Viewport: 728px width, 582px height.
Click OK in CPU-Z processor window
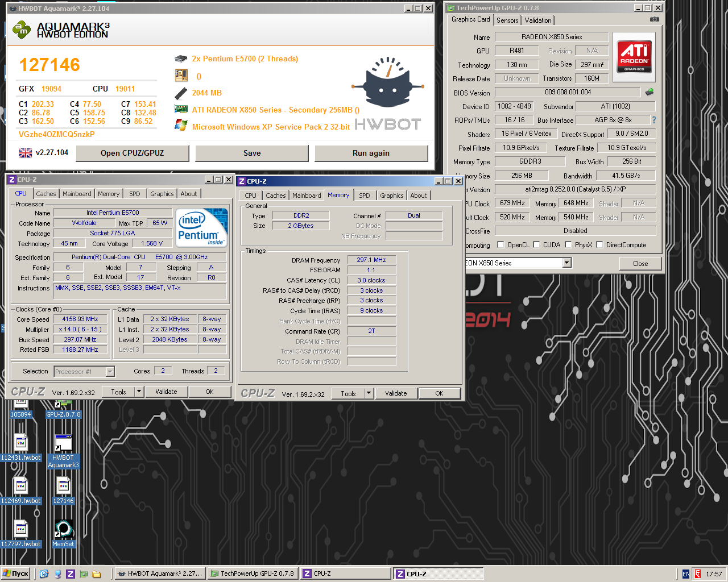(209, 392)
